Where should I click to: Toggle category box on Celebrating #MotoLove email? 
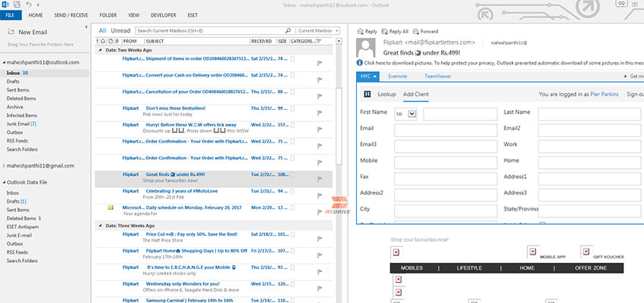tap(292, 192)
